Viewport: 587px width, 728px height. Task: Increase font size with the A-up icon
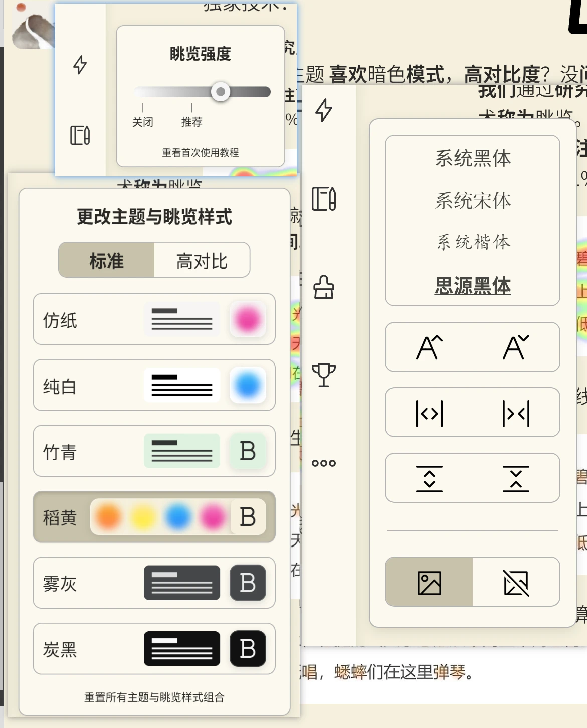tap(429, 347)
